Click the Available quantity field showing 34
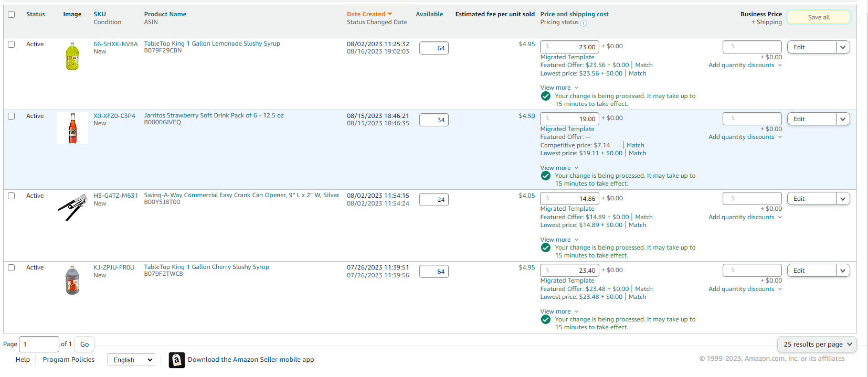This screenshot has height=377, width=868. point(434,120)
